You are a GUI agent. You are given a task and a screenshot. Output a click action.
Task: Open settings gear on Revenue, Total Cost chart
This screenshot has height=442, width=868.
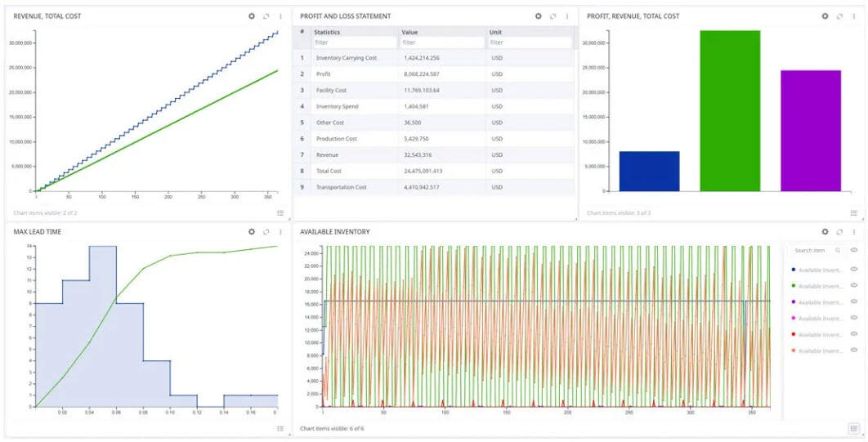coord(252,16)
